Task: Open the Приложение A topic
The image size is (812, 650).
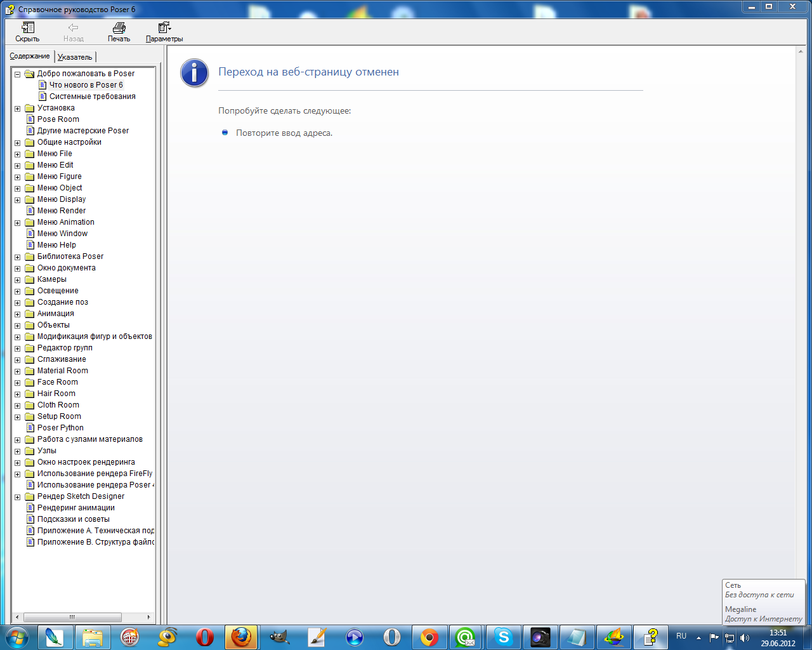Action: [95, 531]
